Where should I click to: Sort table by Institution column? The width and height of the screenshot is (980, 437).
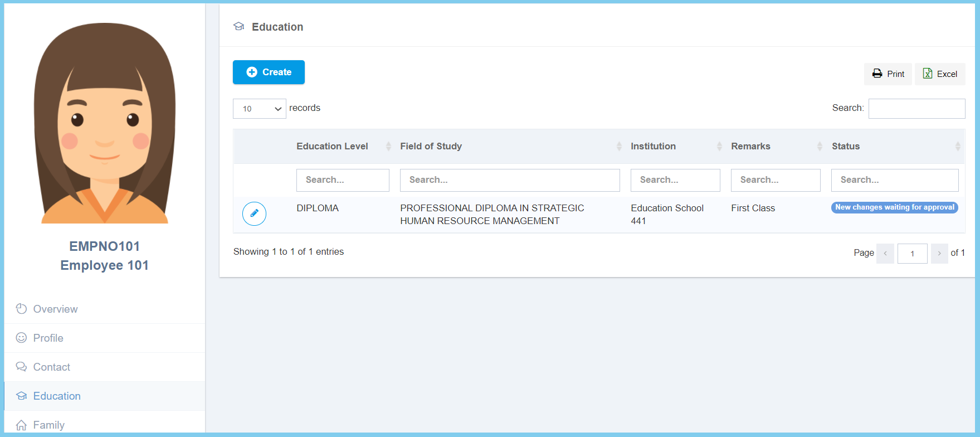653,146
